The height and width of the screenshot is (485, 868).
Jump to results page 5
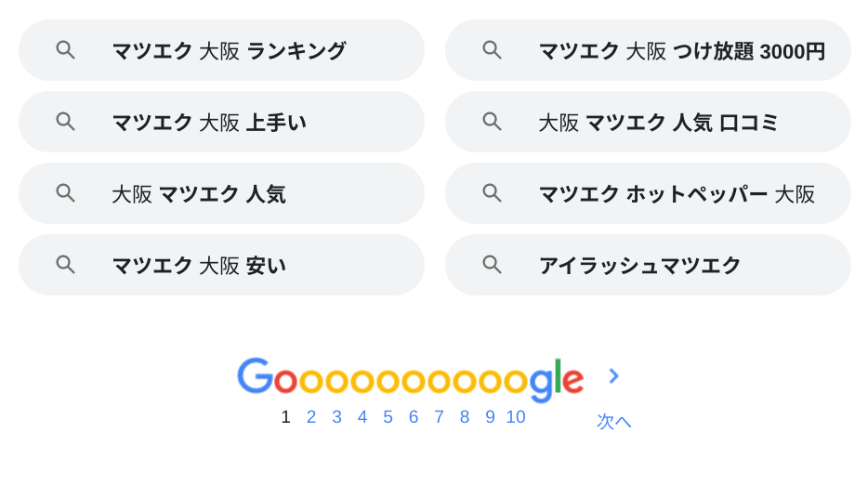[x=388, y=417]
